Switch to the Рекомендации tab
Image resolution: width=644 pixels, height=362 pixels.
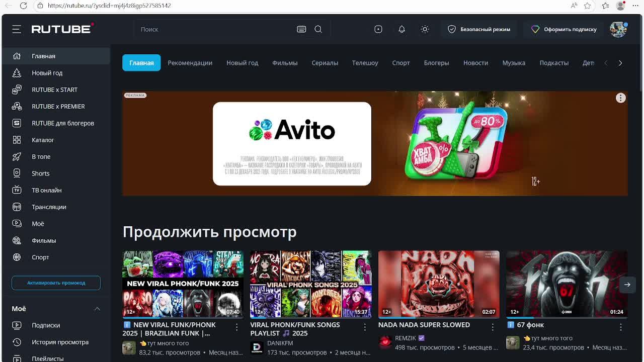pos(190,63)
